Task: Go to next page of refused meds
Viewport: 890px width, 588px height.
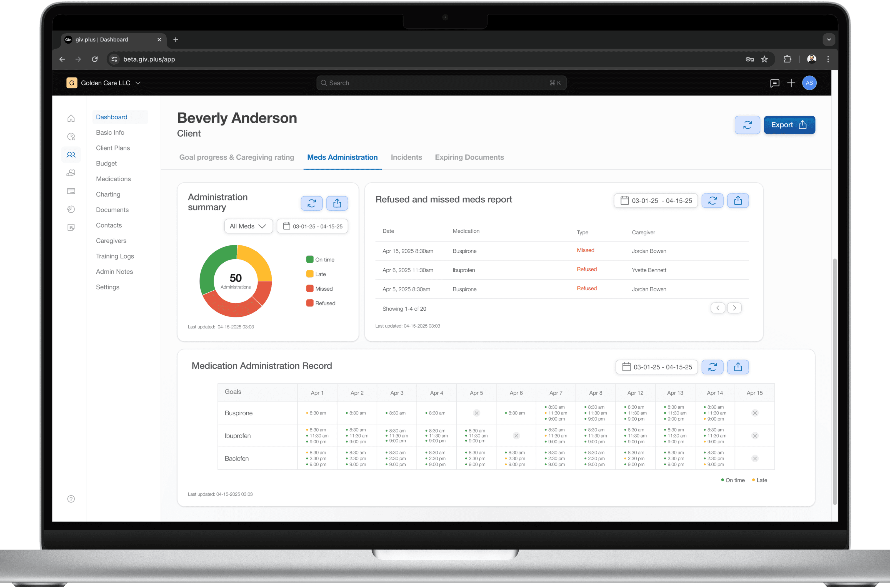Action: [734, 308]
